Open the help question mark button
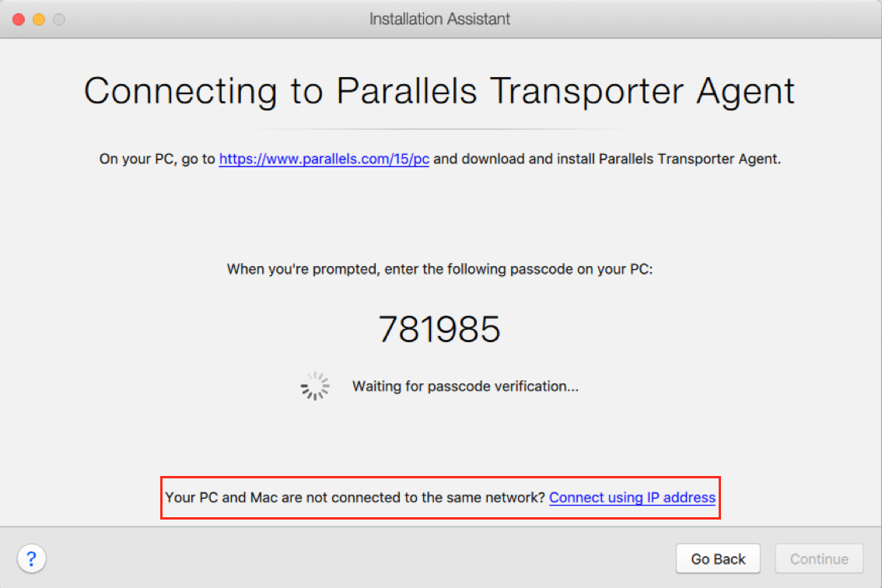882x588 pixels. (31, 558)
